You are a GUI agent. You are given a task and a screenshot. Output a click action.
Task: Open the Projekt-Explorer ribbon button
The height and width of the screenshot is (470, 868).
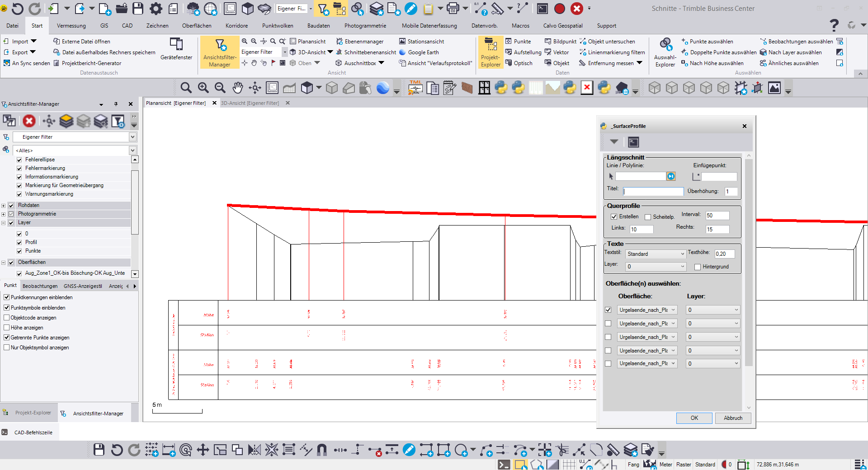[491, 52]
